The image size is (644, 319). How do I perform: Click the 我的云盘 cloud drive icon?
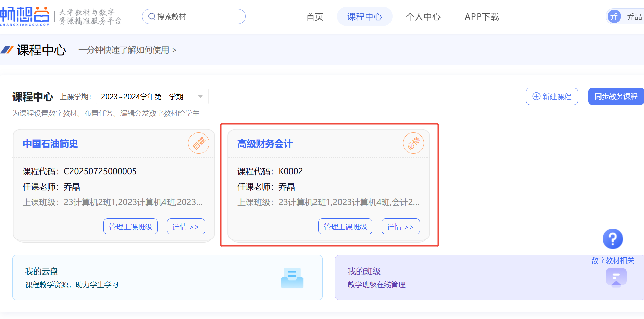(x=292, y=278)
